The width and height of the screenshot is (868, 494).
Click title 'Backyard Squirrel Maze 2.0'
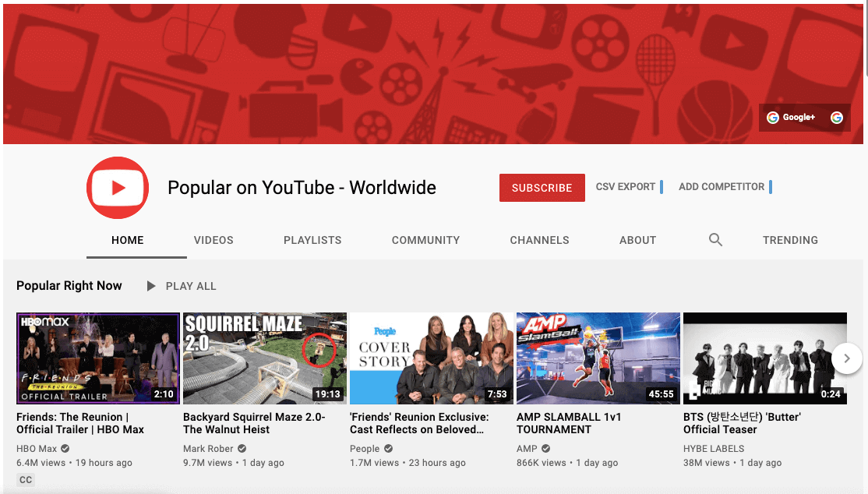point(254,423)
